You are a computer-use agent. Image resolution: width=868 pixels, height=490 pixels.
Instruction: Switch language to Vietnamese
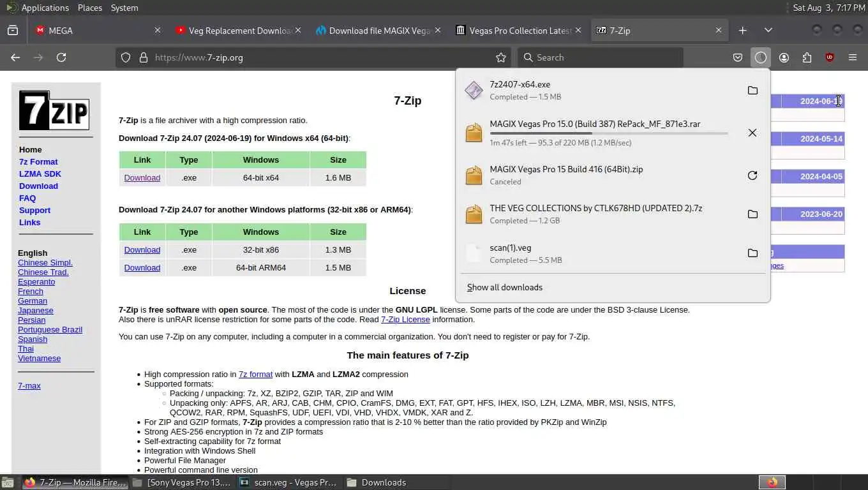(x=40, y=358)
